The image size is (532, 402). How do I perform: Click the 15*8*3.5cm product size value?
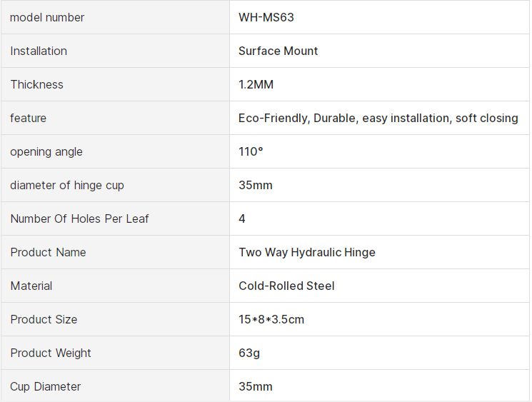click(x=271, y=319)
